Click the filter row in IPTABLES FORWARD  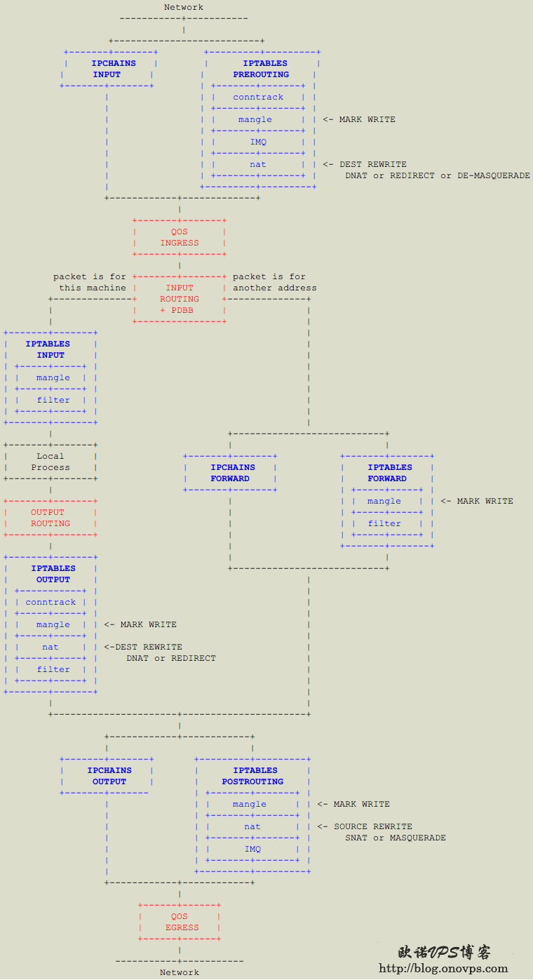pos(385,523)
